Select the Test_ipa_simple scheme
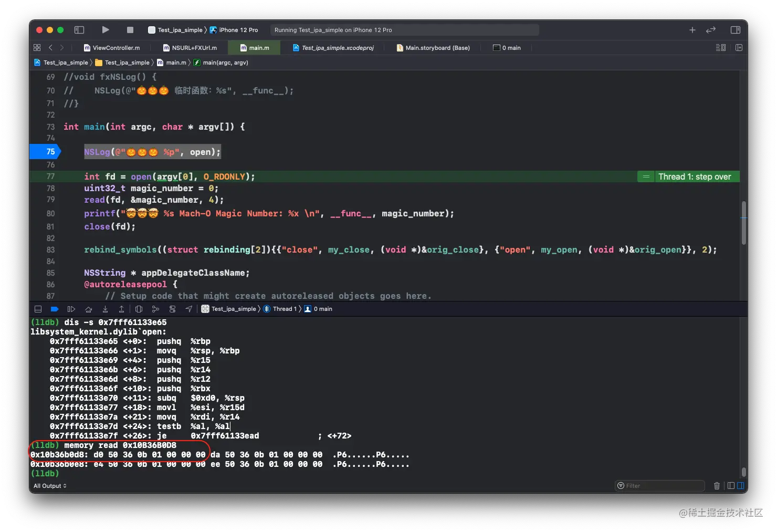The width and height of the screenshot is (777, 532). (x=175, y=30)
